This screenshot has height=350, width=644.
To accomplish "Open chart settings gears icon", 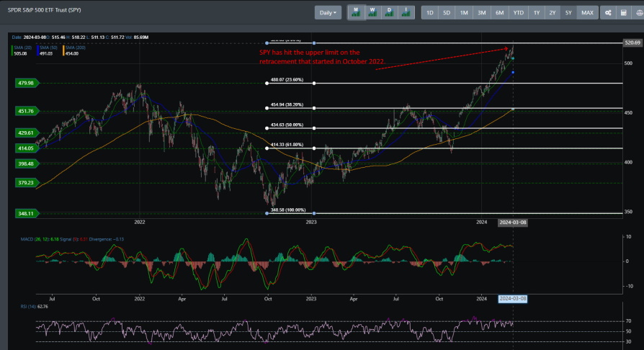I will pos(608,13).
